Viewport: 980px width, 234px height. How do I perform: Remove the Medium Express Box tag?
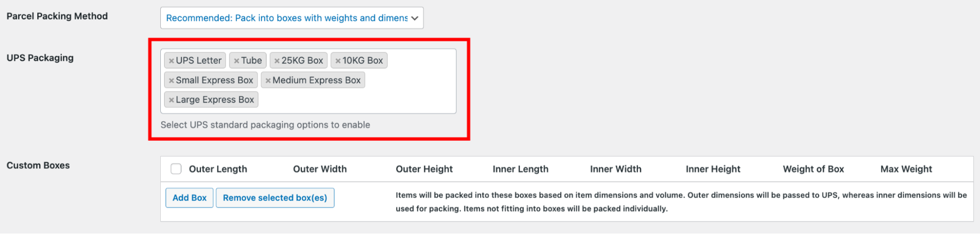tap(268, 80)
